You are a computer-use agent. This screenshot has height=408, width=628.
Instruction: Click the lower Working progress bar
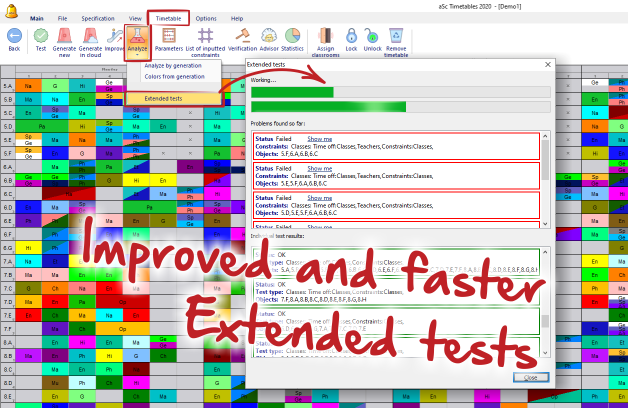401,107
